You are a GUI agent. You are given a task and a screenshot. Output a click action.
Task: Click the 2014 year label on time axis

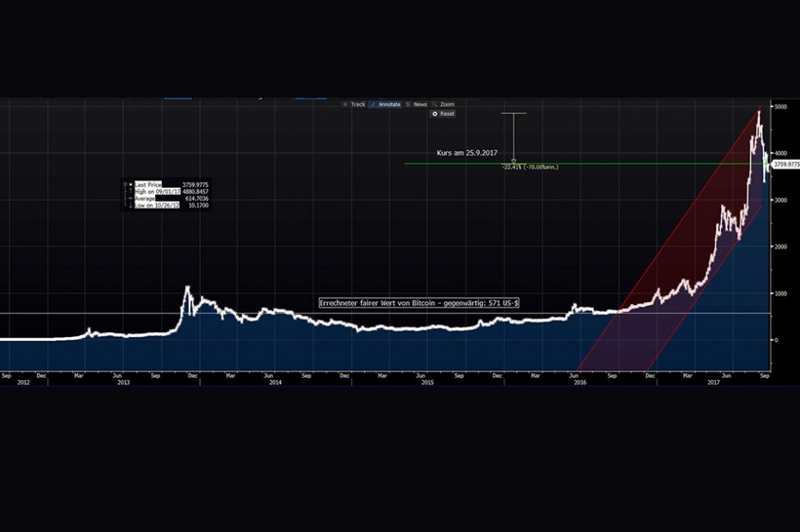click(276, 382)
